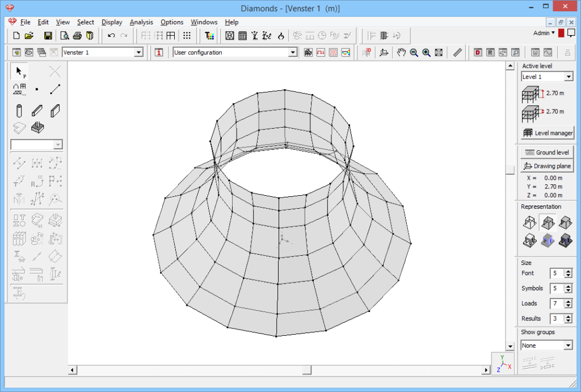Expand the User configuration dropdown
This screenshot has width=581, height=392.
click(x=293, y=52)
